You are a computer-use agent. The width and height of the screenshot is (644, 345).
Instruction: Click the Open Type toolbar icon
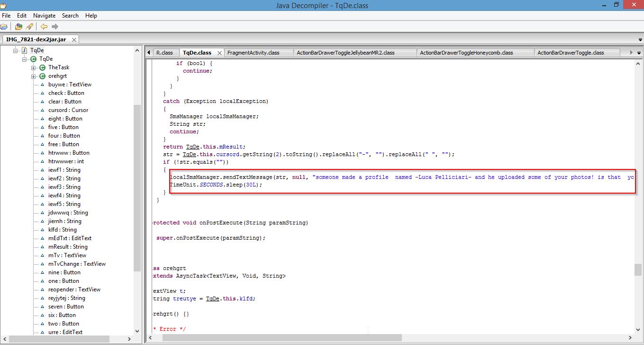pyautogui.click(x=18, y=27)
